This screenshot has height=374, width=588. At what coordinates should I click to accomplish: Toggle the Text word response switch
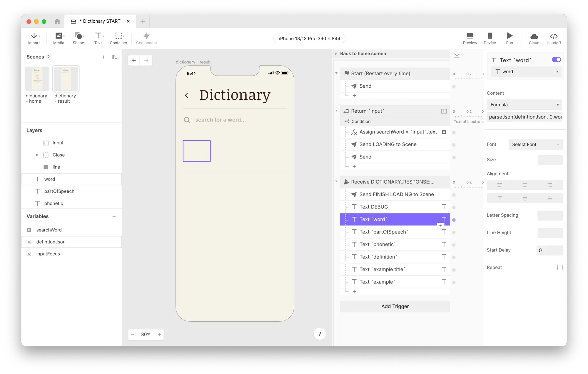[556, 60]
